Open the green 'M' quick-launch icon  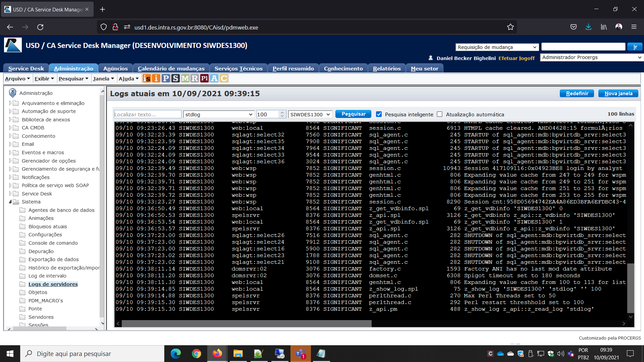point(185,78)
